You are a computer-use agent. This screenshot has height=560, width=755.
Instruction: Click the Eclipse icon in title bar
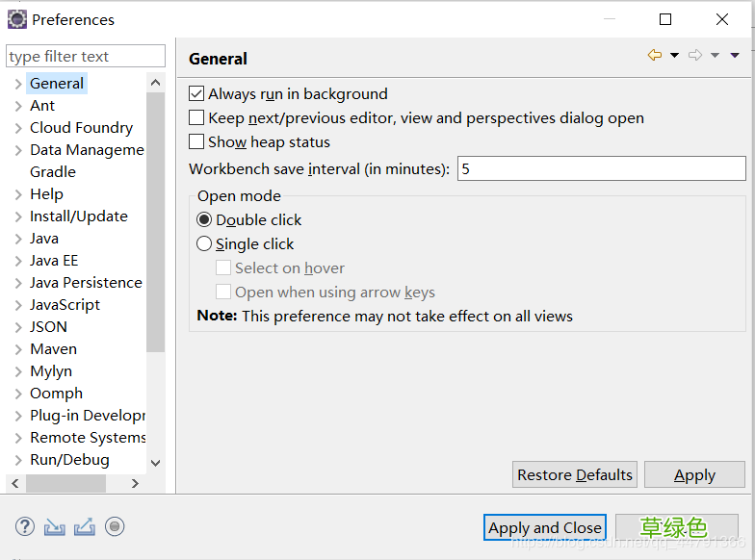click(x=16, y=19)
